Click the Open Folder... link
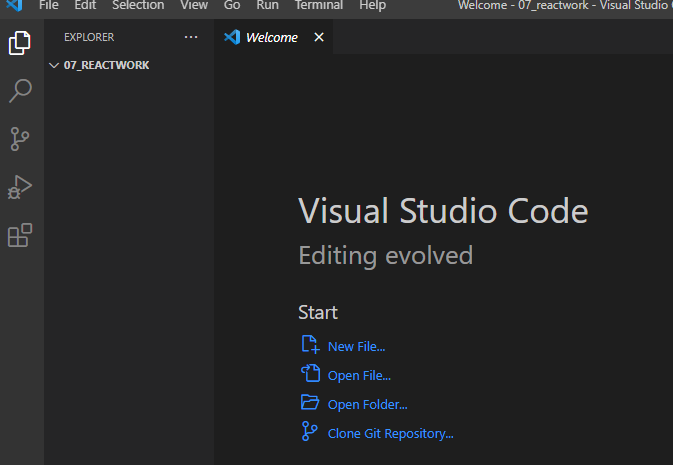The width and height of the screenshot is (673, 465). [x=367, y=404]
